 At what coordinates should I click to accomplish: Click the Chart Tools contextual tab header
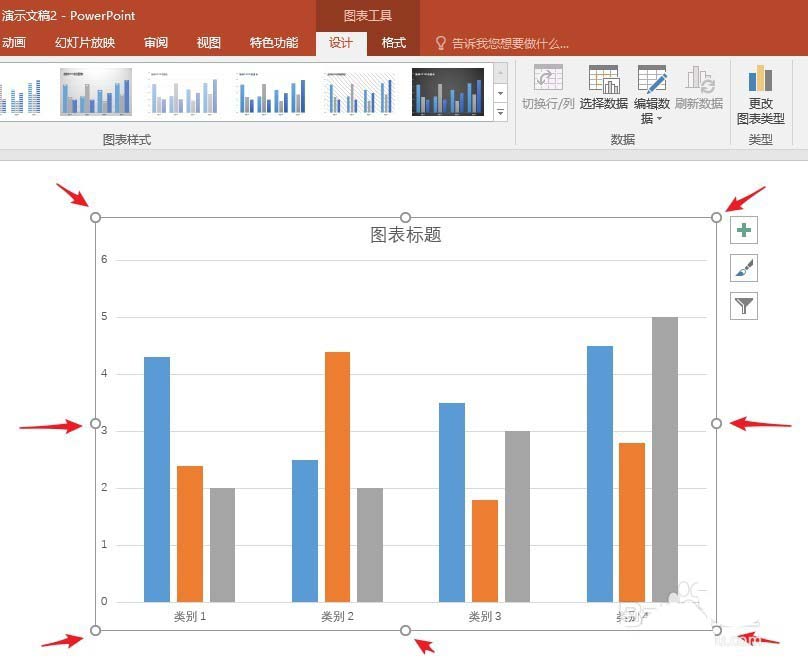[x=368, y=16]
